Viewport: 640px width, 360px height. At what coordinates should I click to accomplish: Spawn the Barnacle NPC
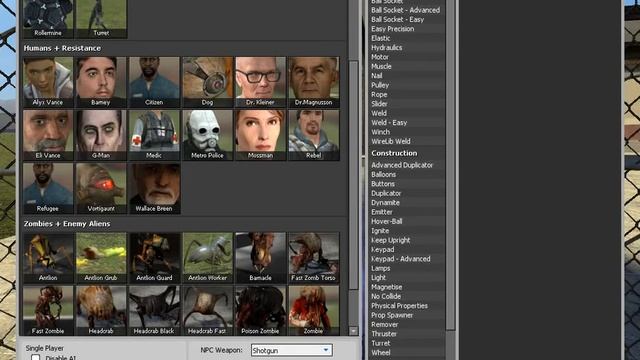[x=260, y=258]
